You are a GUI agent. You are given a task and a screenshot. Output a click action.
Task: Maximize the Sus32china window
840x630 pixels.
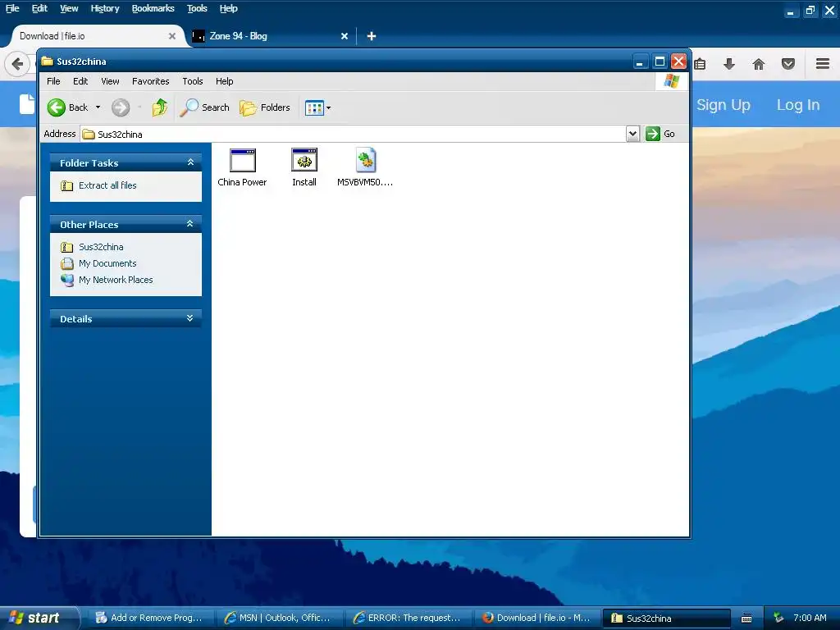[660, 62]
